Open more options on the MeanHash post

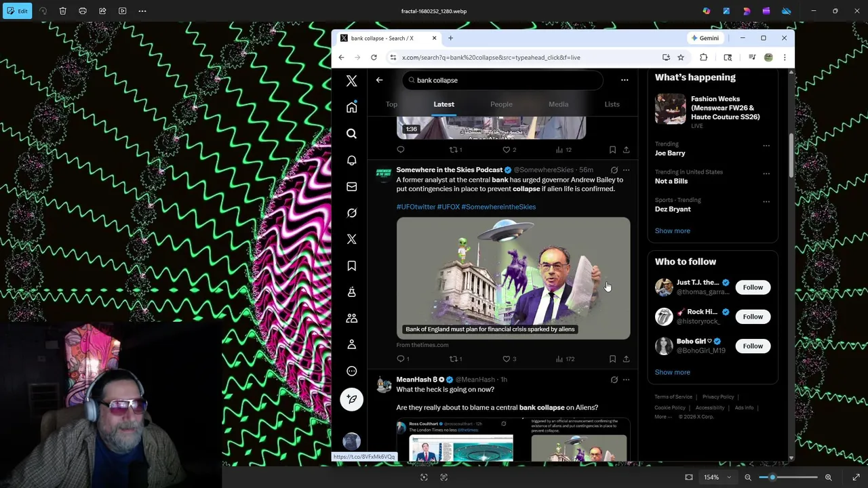[x=626, y=380]
